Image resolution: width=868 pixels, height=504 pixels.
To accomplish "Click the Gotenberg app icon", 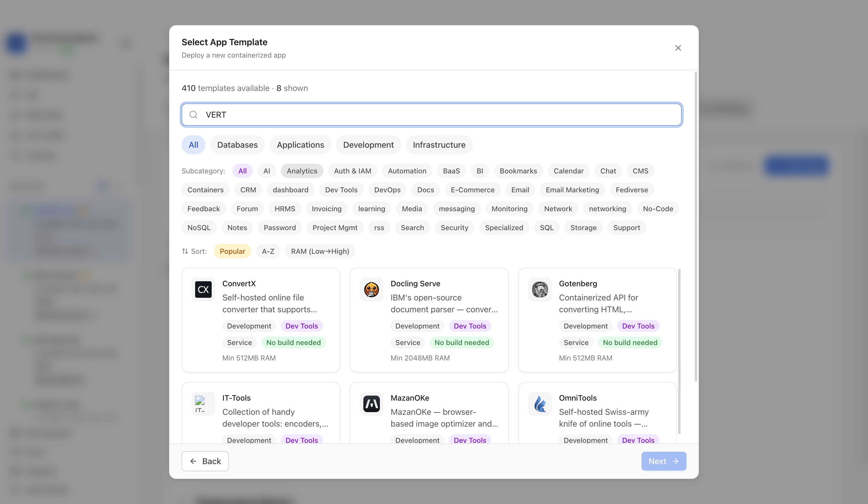I will (x=540, y=289).
